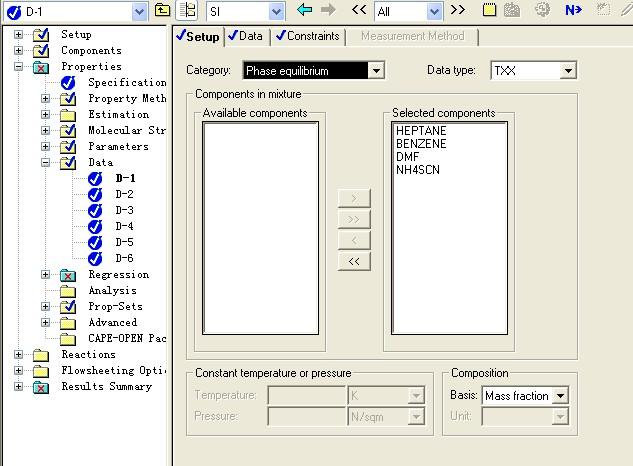
Task: Switch to the Setup tab
Action: [x=198, y=37]
